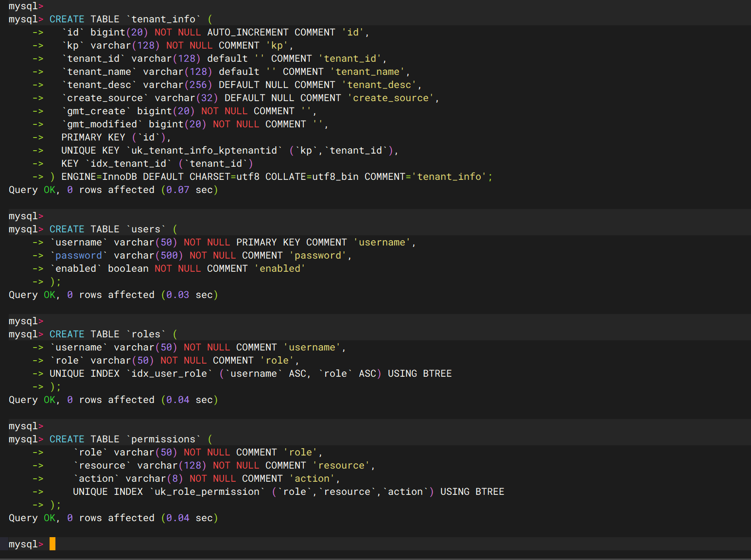Click the `roles` table name
Viewport: 751px width, 560px height.
pos(146,334)
